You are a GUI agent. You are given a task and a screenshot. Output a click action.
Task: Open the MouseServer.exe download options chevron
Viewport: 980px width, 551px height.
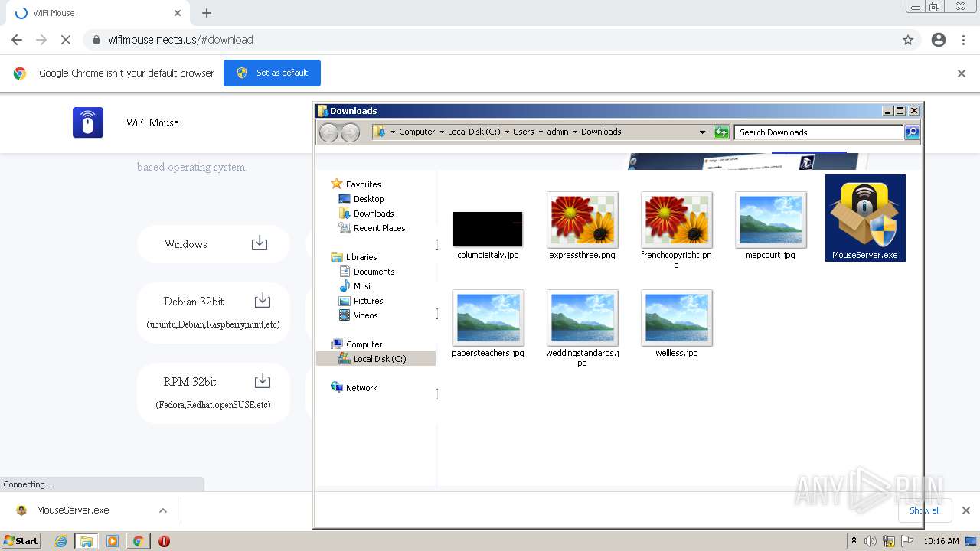pos(162,510)
